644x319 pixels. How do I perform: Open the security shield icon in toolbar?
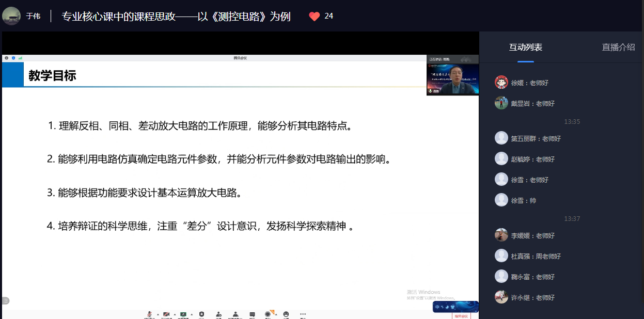coord(201,314)
